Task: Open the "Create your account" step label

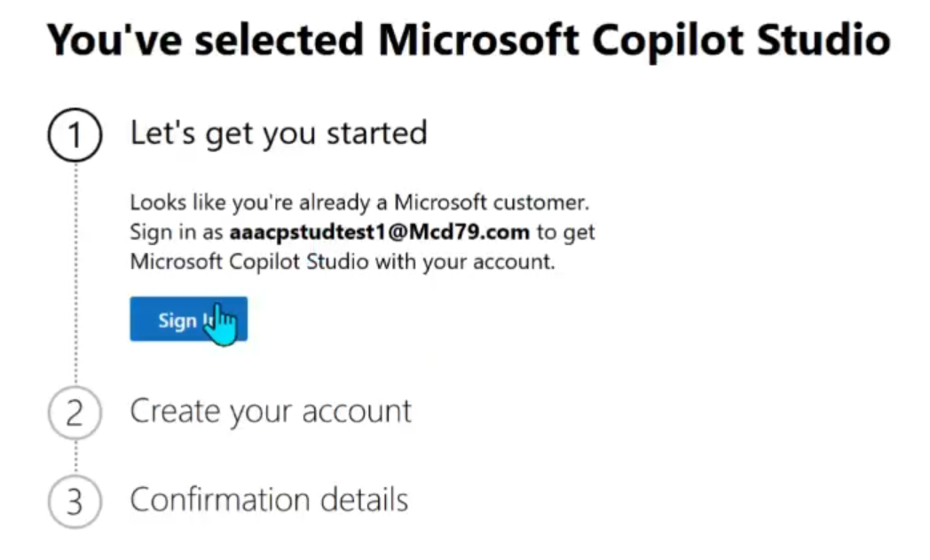Action: (271, 412)
